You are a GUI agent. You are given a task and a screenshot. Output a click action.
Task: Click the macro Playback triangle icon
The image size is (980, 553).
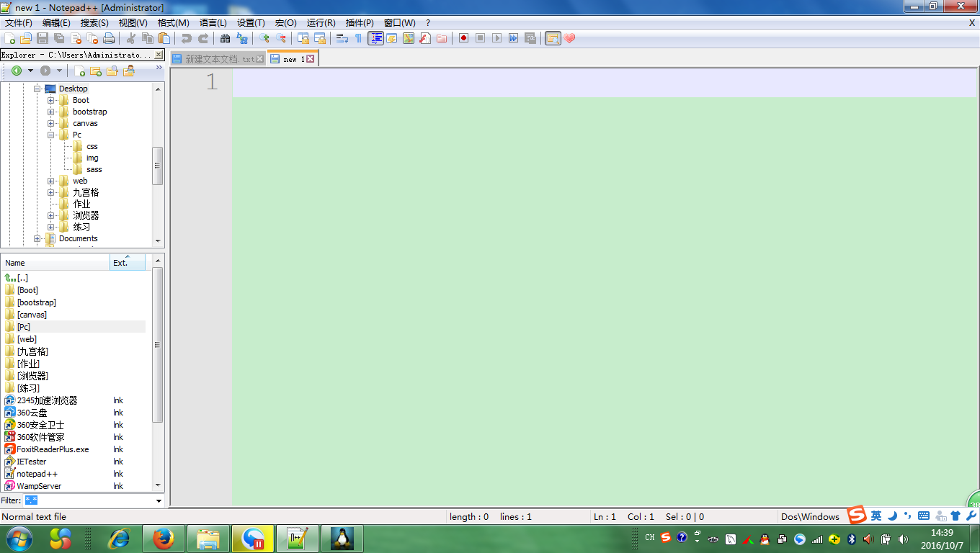[496, 38]
